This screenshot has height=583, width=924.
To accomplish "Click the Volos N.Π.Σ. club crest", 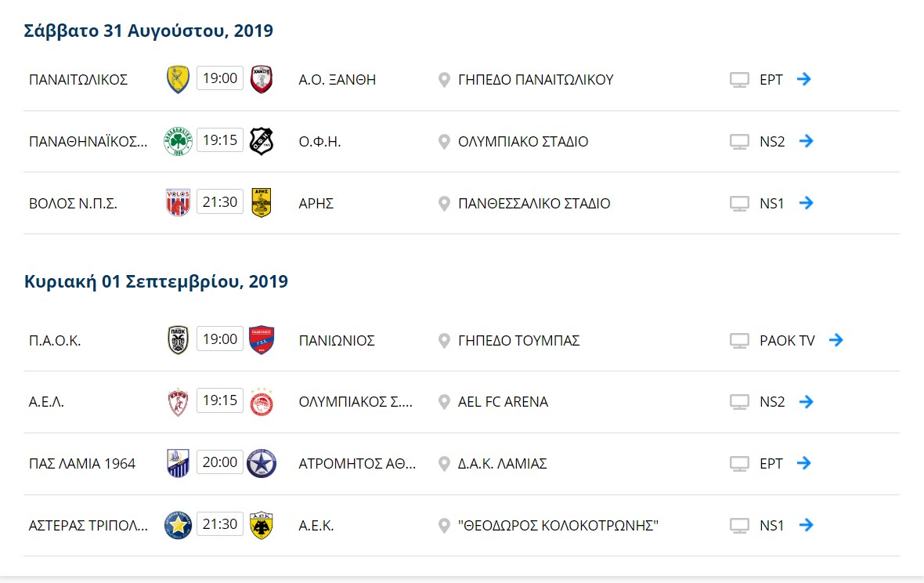I will 178,203.
